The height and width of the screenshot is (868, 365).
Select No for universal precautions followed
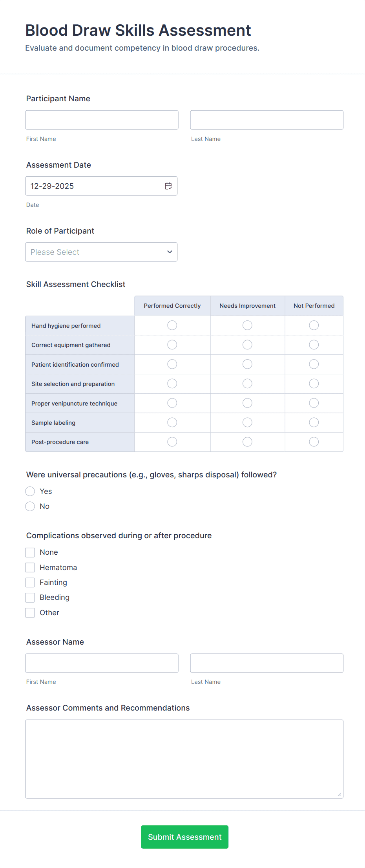point(30,506)
